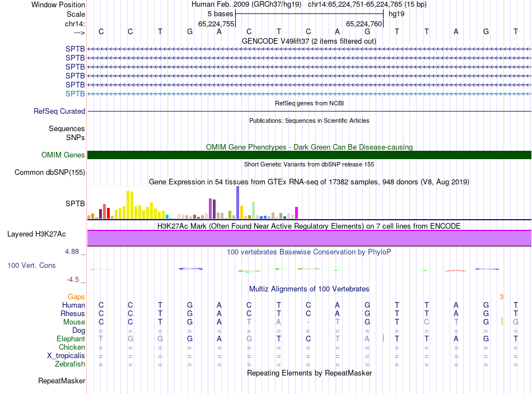Click the Scale track label
The width and height of the screenshot is (532, 394).
(x=76, y=14)
